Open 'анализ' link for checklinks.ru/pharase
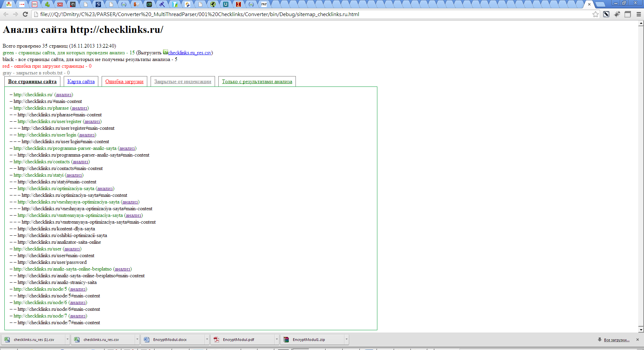This screenshot has height=350, width=644. 79,108
